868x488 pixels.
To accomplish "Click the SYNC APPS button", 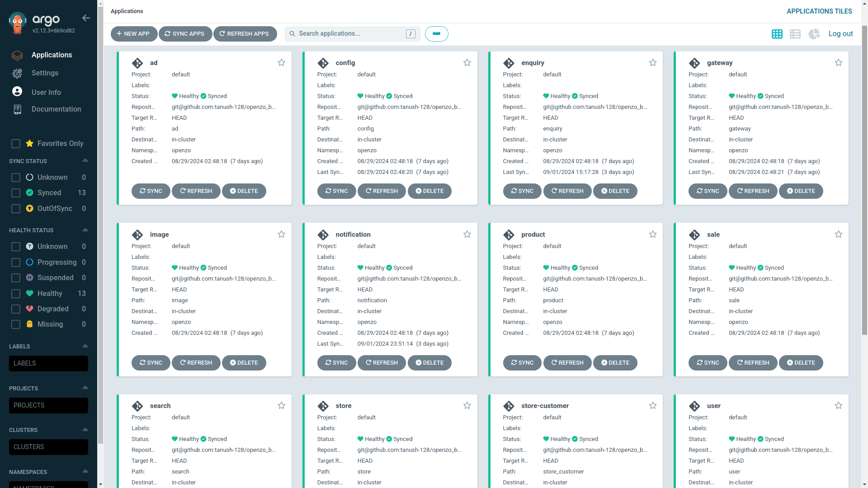I will click(185, 33).
